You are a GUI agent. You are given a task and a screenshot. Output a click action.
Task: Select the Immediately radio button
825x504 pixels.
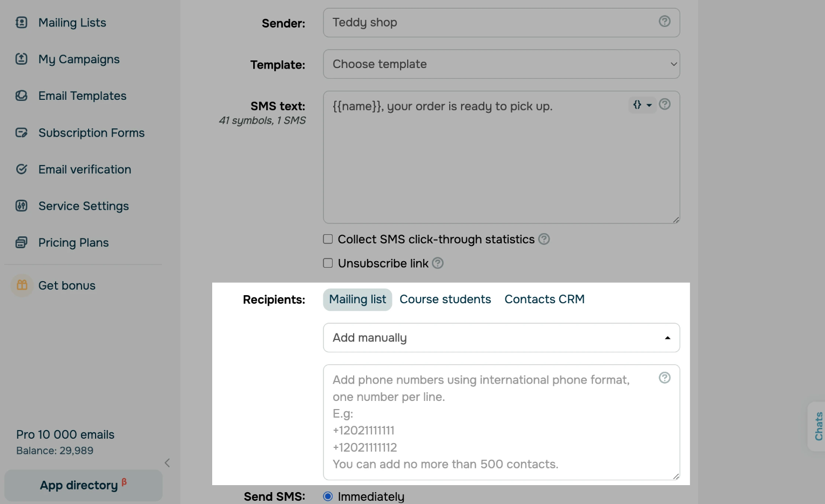(328, 496)
